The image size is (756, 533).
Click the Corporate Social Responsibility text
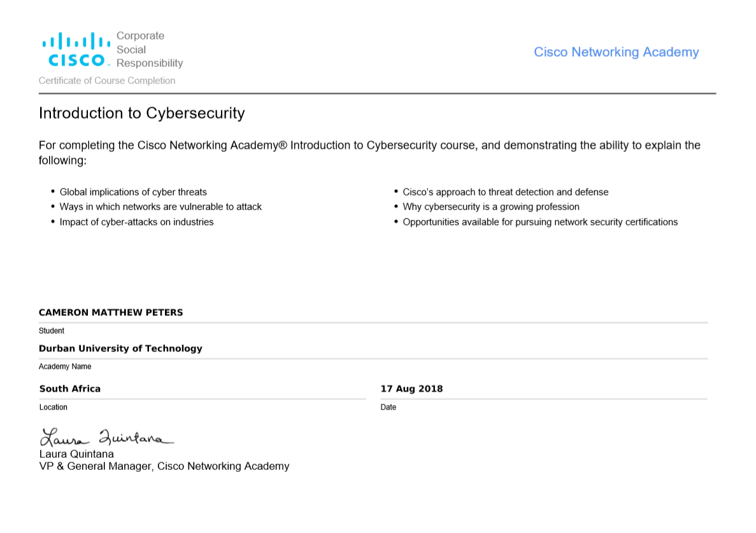point(149,50)
